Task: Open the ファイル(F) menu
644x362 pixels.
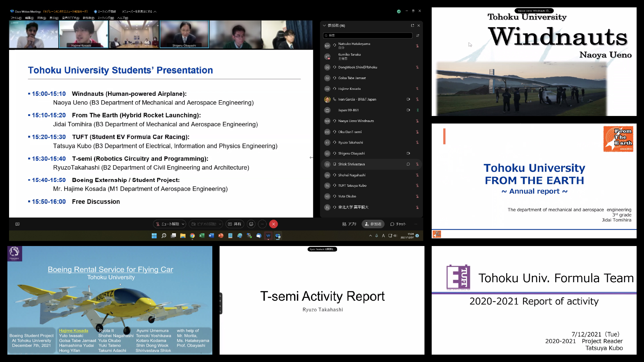Action: [16, 18]
